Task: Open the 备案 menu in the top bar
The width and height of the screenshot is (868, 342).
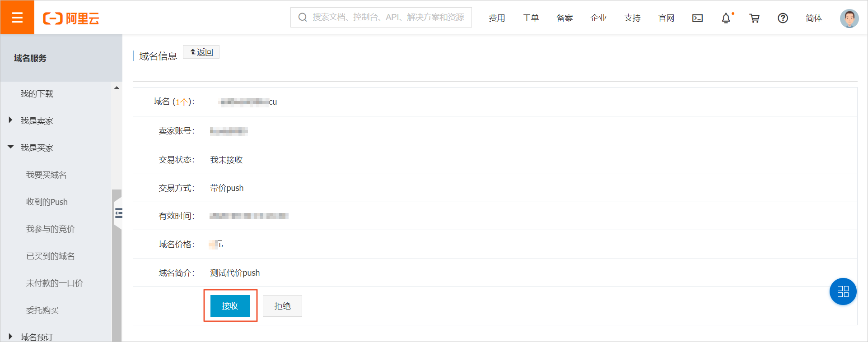Action: 565,18
